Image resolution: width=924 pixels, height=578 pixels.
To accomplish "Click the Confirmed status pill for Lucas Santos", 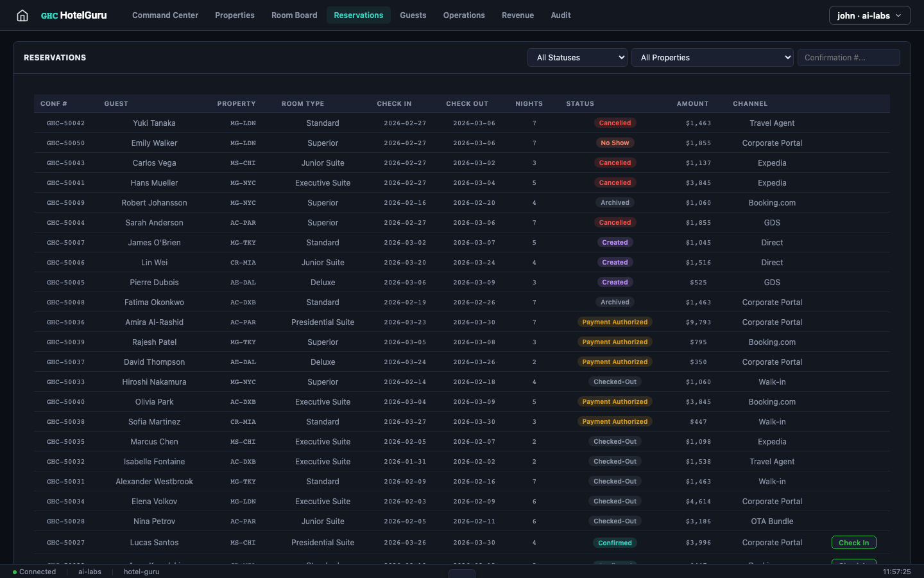I will tap(615, 543).
